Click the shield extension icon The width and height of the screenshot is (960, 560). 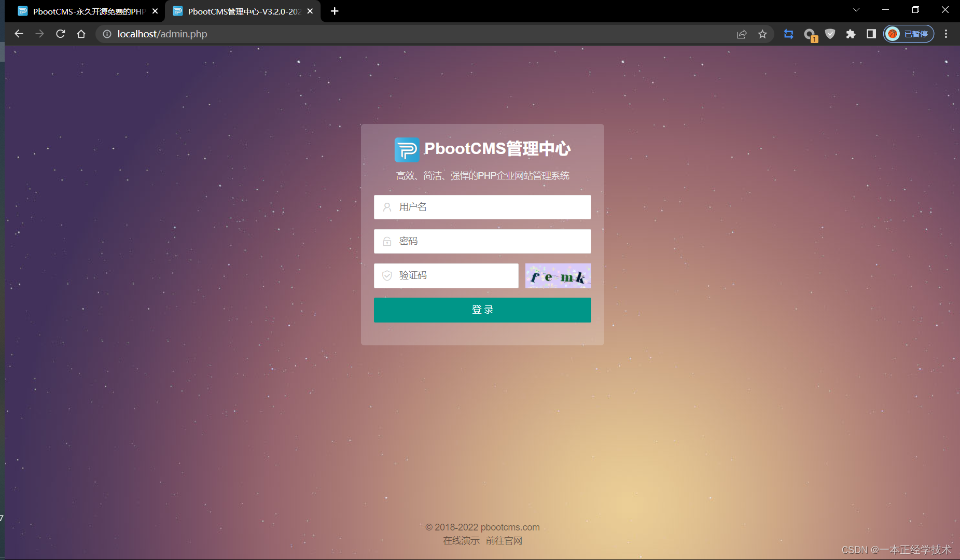pyautogui.click(x=830, y=34)
